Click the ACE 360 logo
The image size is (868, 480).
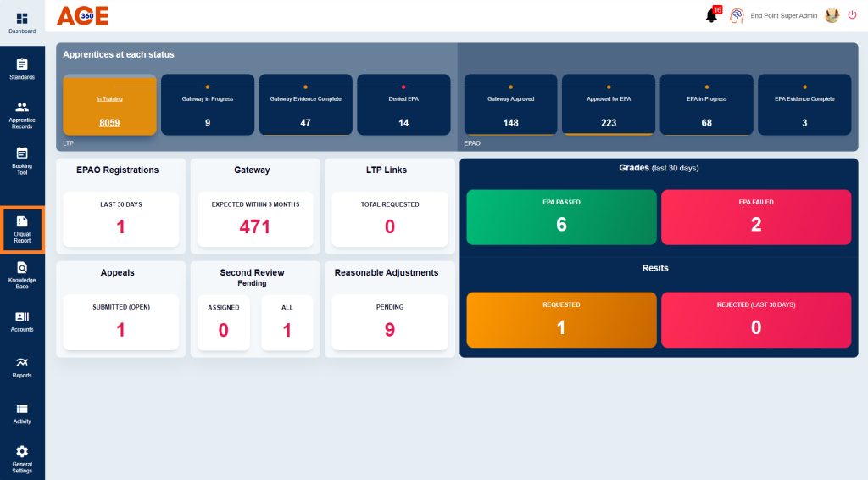(x=82, y=15)
